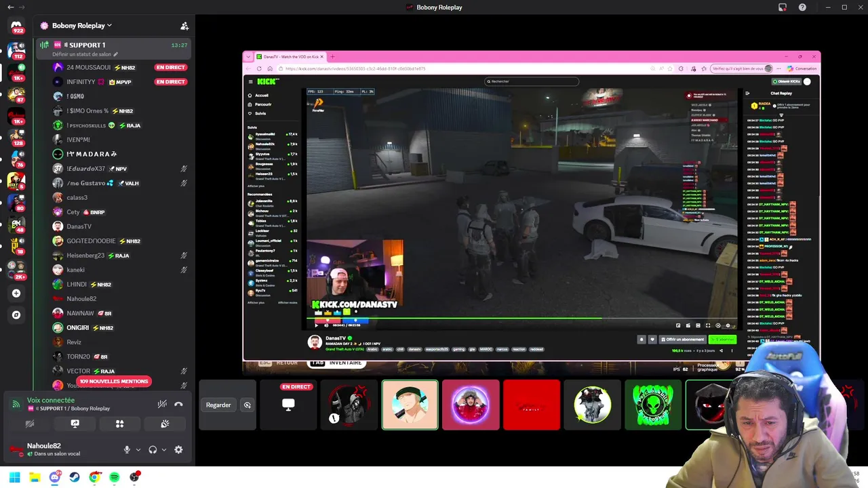The width and height of the screenshot is (868, 488).
Task: Open Windows Start menu
Action: click(x=14, y=477)
